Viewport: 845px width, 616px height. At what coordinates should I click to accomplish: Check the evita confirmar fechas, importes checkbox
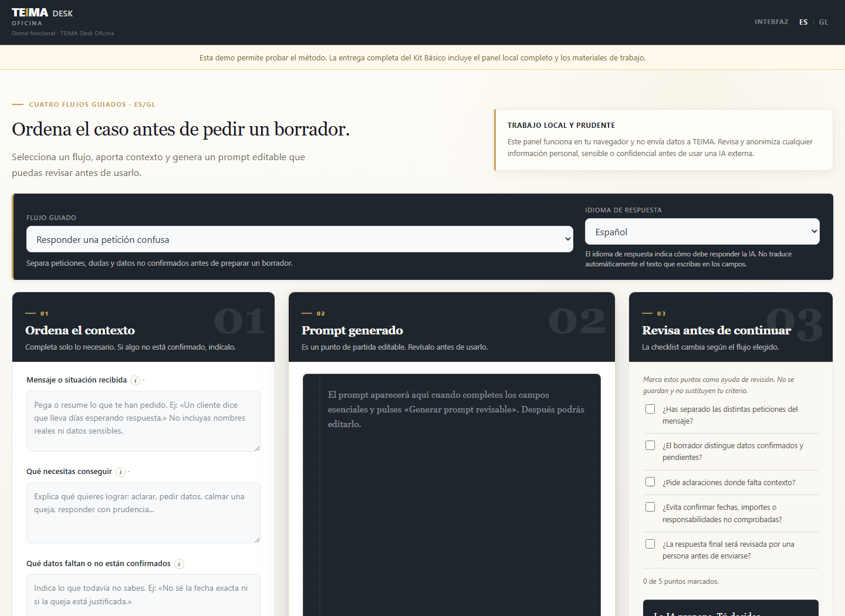pos(650,507)
